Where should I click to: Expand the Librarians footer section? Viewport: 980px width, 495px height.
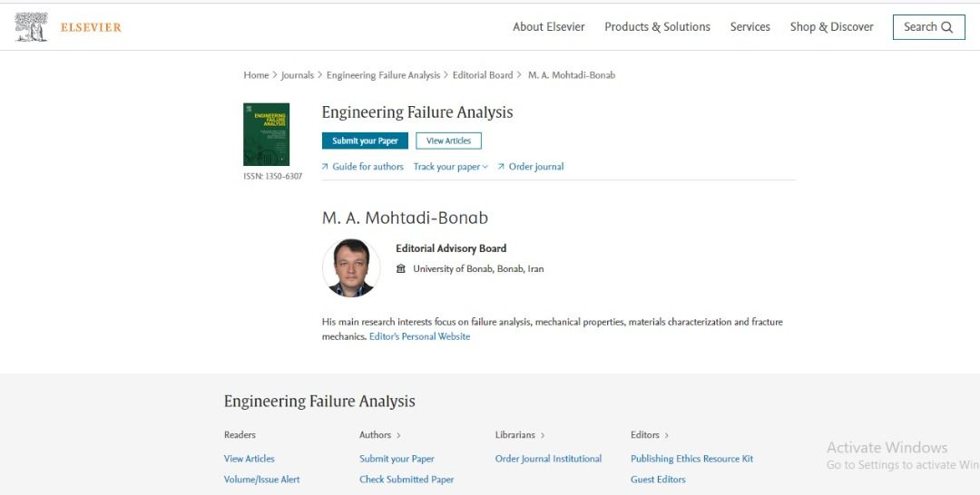point(520,434)
